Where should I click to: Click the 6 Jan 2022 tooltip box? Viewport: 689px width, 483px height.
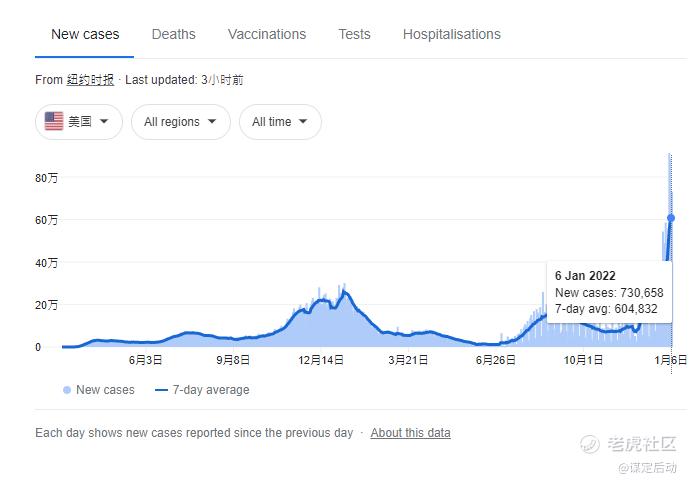pos(609,292)
